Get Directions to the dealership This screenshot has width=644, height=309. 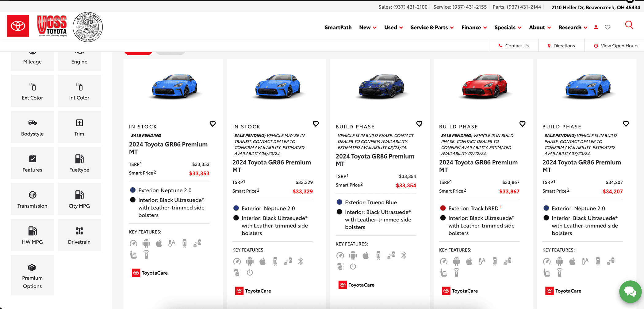562,45
